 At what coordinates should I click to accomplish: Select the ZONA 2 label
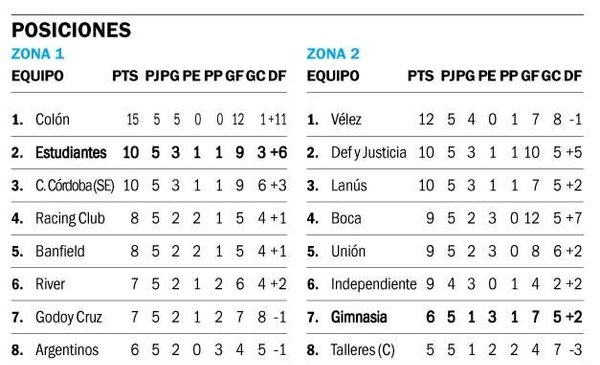pyautogui.click(x=333, y=54)
